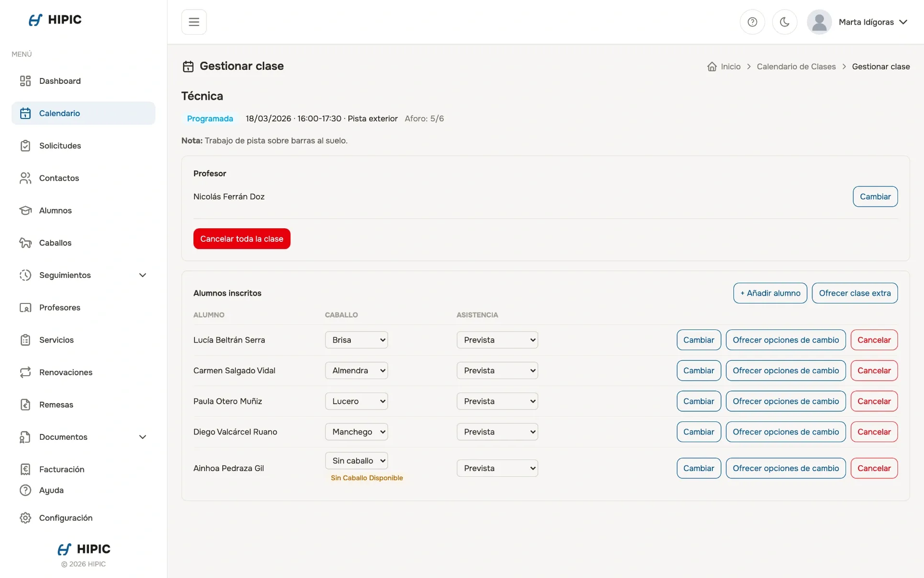
Task: Click the red Cancelar toda la clase button
Action: [x=242, y=239]
